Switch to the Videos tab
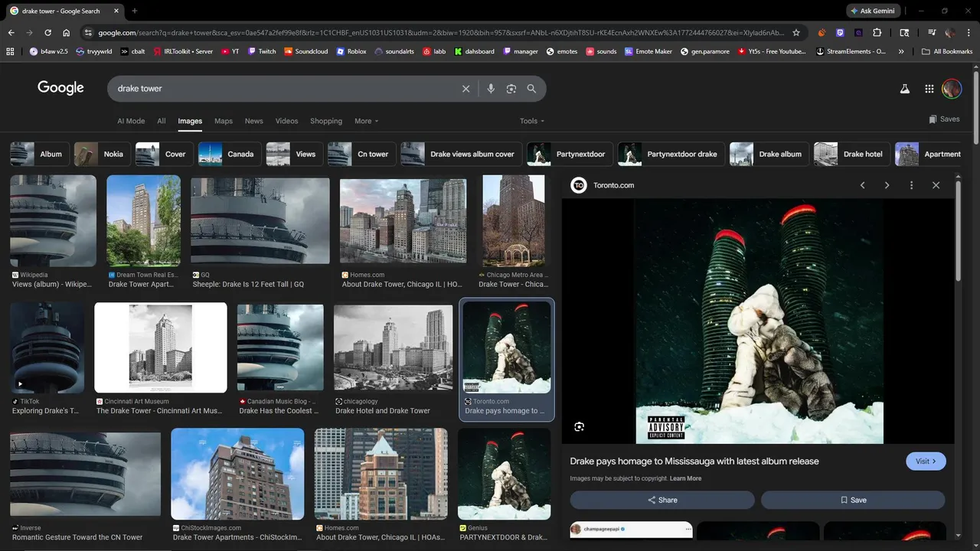Screen dimensions: 980x551 pos(286,121)
